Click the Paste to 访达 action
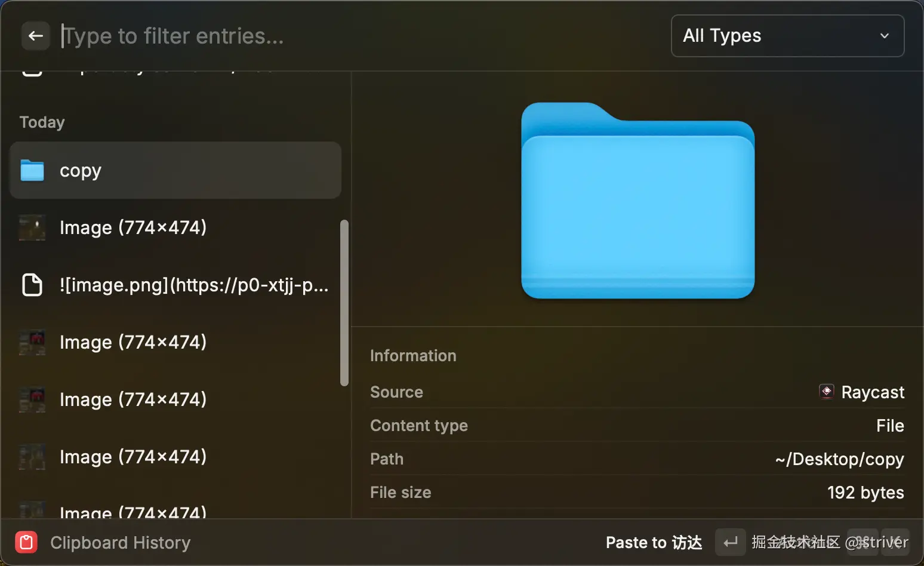The height and width of the screenshot is (566, 924). pyautogui.click(x=654, y=542)
